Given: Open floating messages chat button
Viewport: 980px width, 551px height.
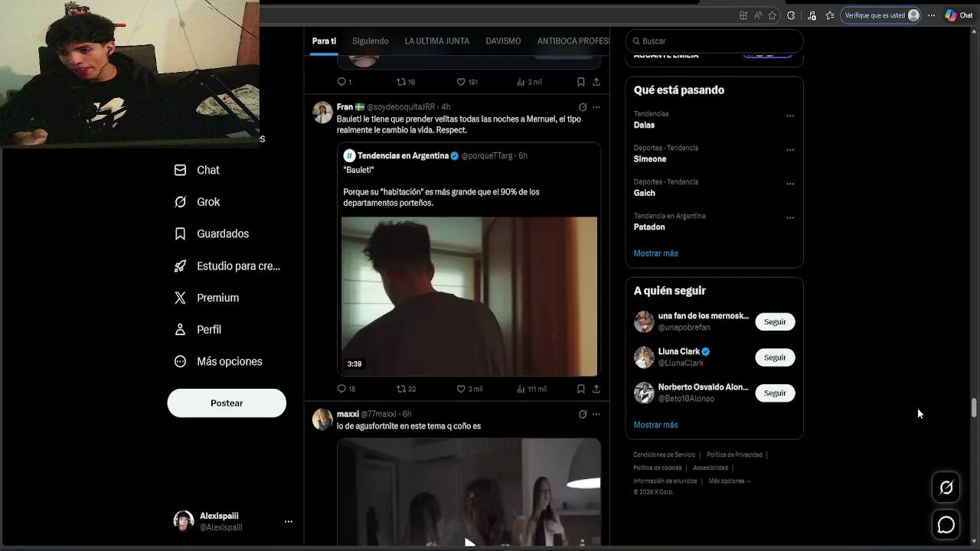Looking at the screenshot, I should coord(946,525).
